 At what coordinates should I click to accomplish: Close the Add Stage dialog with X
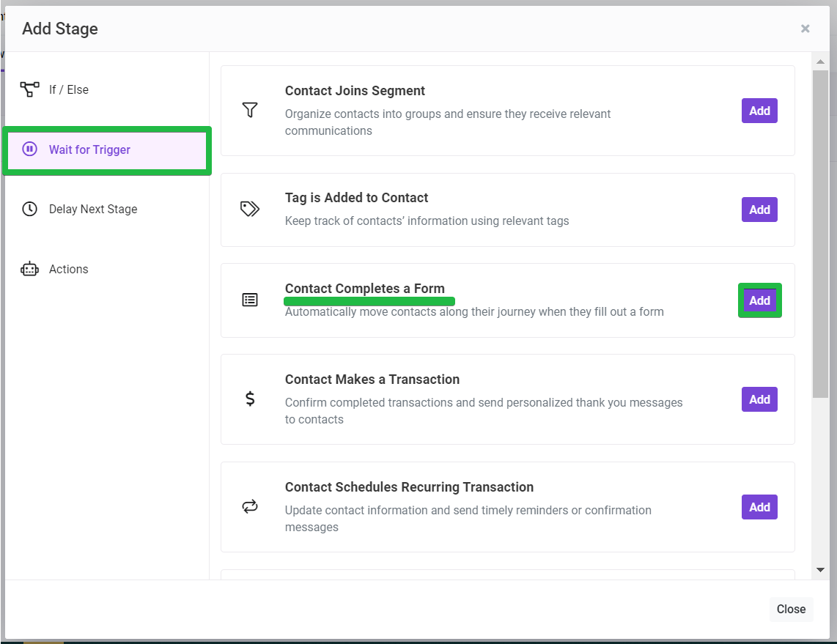805,29
